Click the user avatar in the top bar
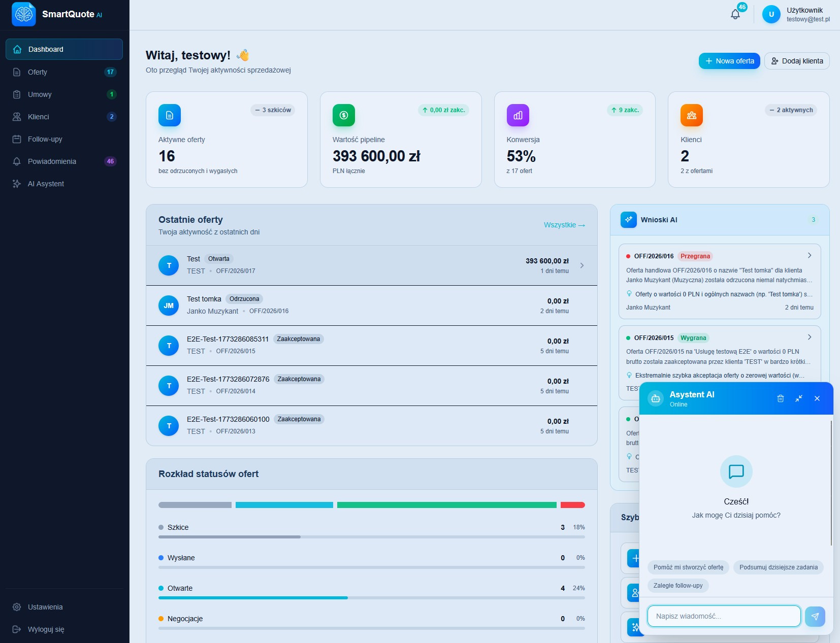840x643 pixels. click(771, 14)
